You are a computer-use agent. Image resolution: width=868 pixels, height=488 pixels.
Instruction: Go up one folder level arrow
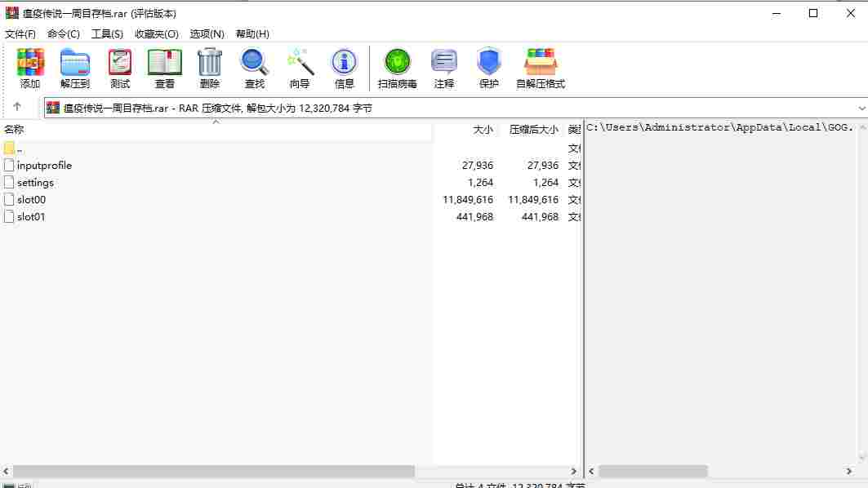pos(17,107)
